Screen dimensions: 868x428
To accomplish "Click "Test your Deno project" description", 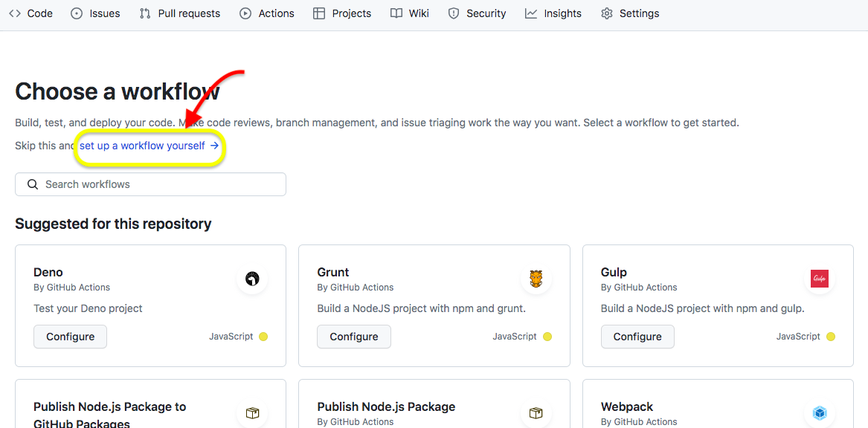I will pos(88,308).
